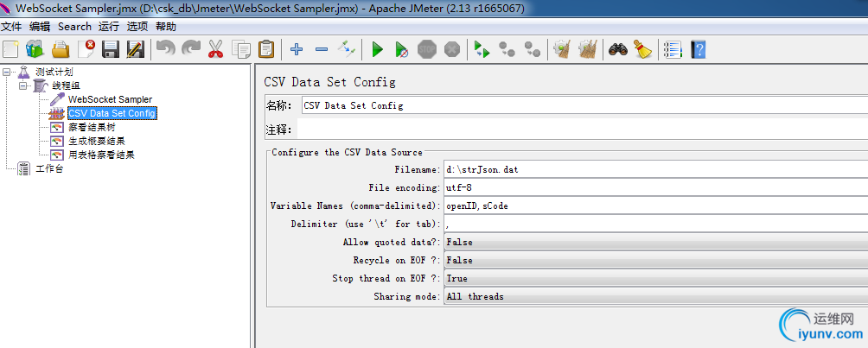Click the Paste clipboard icon

266,49
